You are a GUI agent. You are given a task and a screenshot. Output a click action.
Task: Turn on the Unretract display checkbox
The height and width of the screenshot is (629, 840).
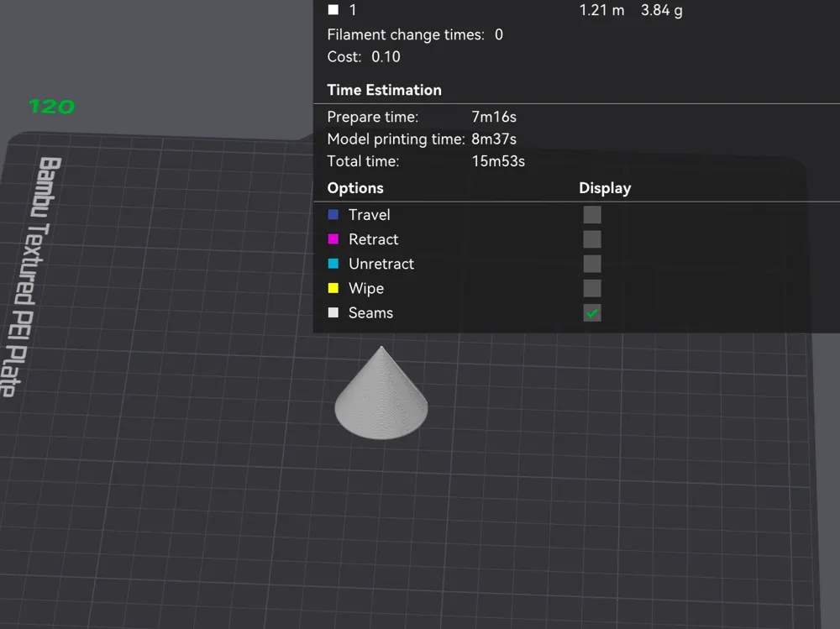coord(592,264)
